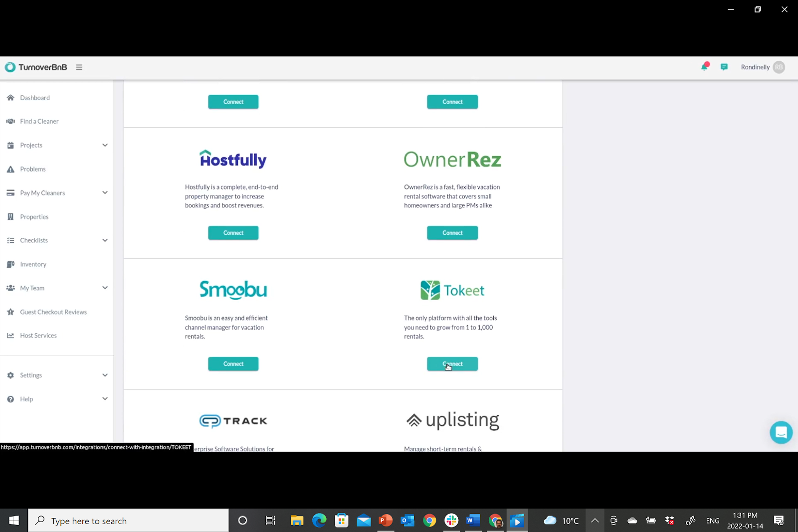Go to Dashboard in the sidebar

coord(35,98)
